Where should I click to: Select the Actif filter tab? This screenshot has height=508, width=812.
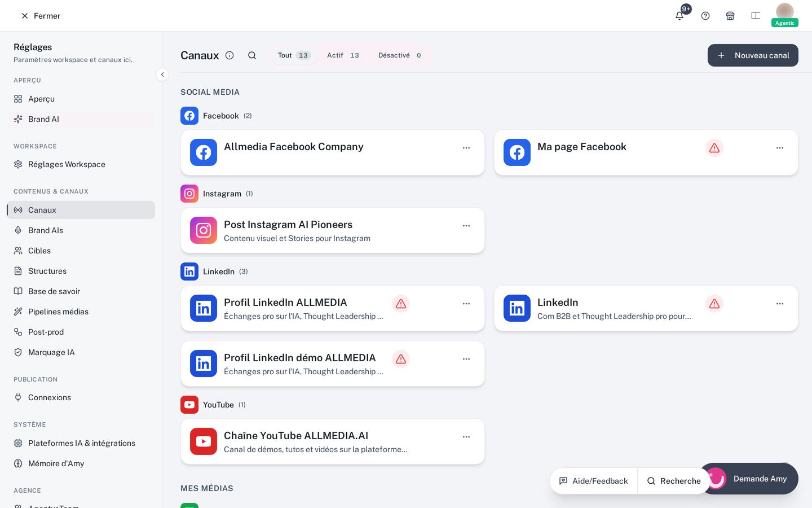(x=343, y=55)
